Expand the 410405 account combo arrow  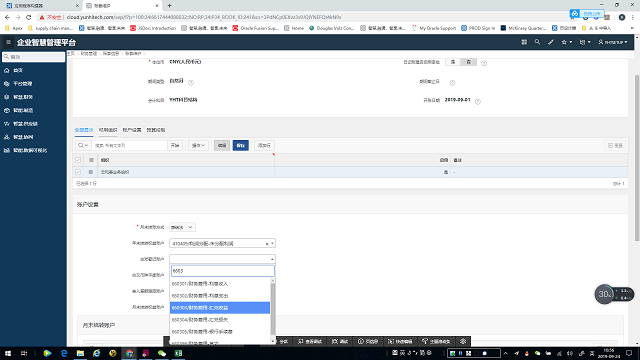(x=272, y=244)
